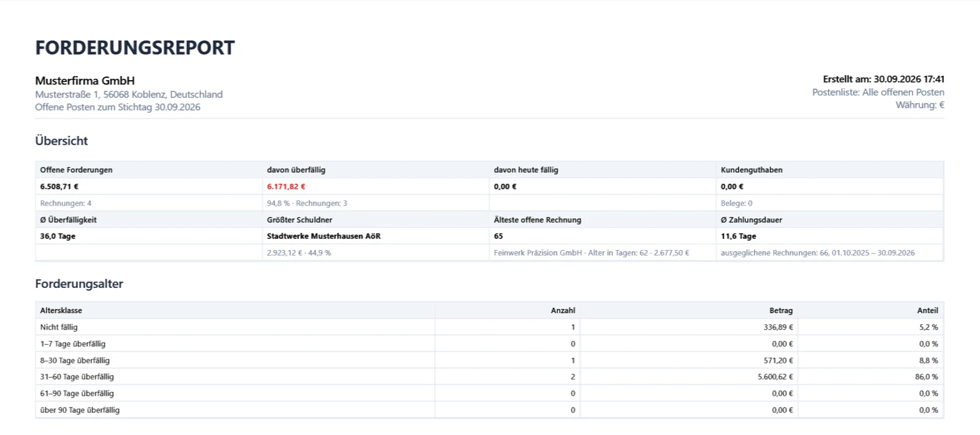Click the davon überfällig label
This screenshot has height=435, width=980.
(296, 170)
